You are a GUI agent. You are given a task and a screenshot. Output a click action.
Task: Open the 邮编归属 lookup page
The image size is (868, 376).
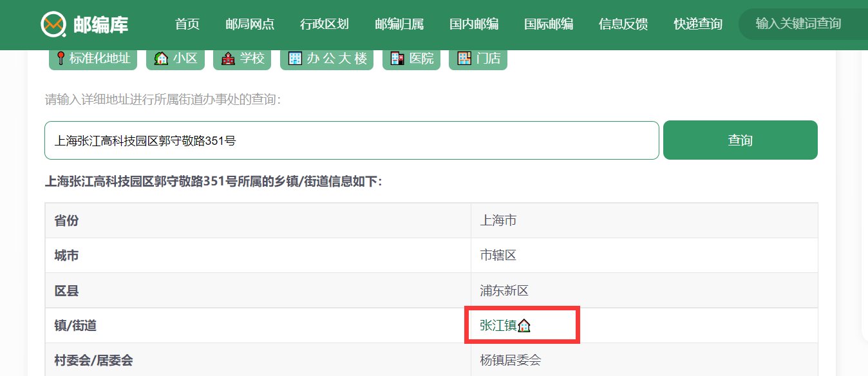(399, 24)
